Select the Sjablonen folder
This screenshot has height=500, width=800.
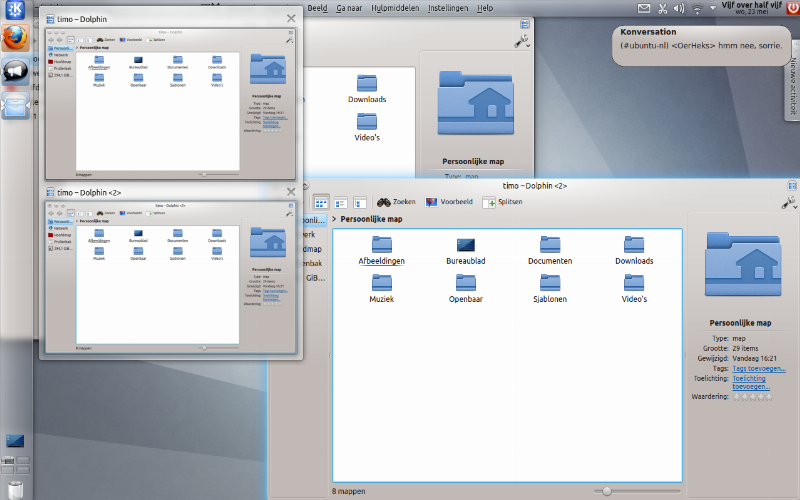click(550, 289)
